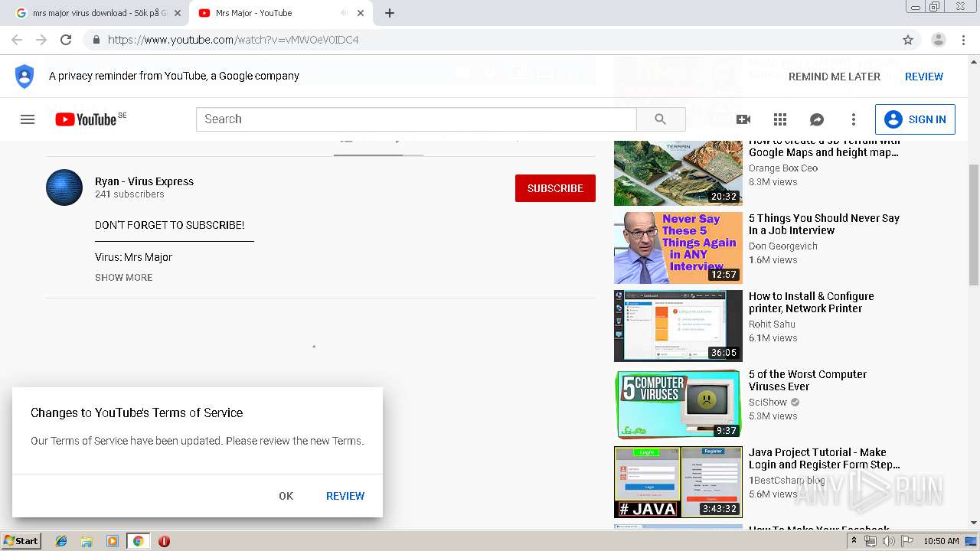The width and height of the screenshot is (980, 551).
Task: Click REVIEW in the privacy reminder
Action: tap(924, 77)
